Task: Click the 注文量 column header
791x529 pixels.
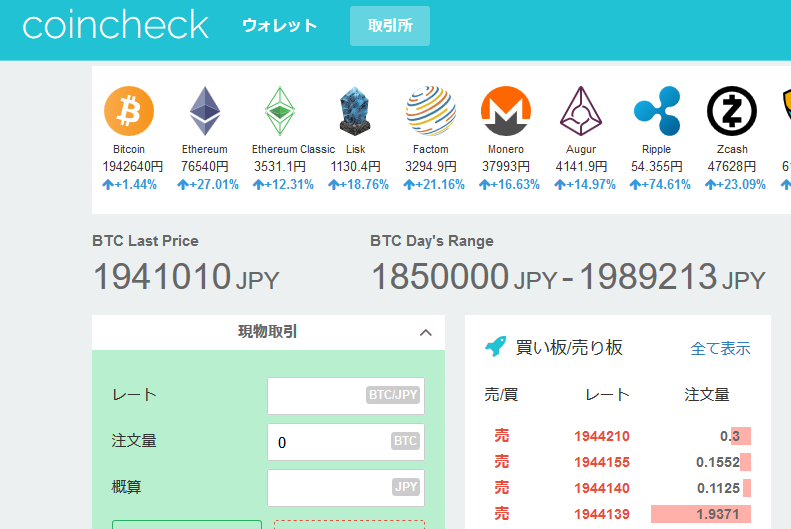Action: pos(707,395)
